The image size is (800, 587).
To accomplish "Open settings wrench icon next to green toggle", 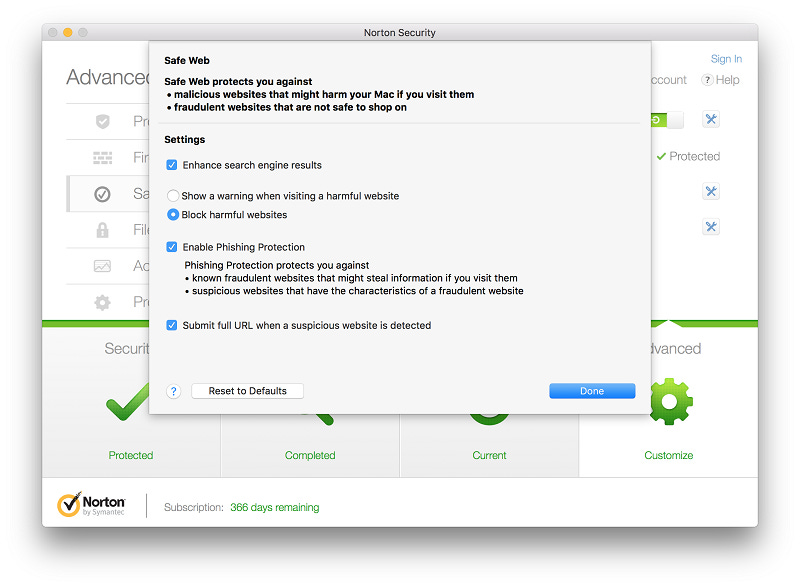I will tap(711, 119).
